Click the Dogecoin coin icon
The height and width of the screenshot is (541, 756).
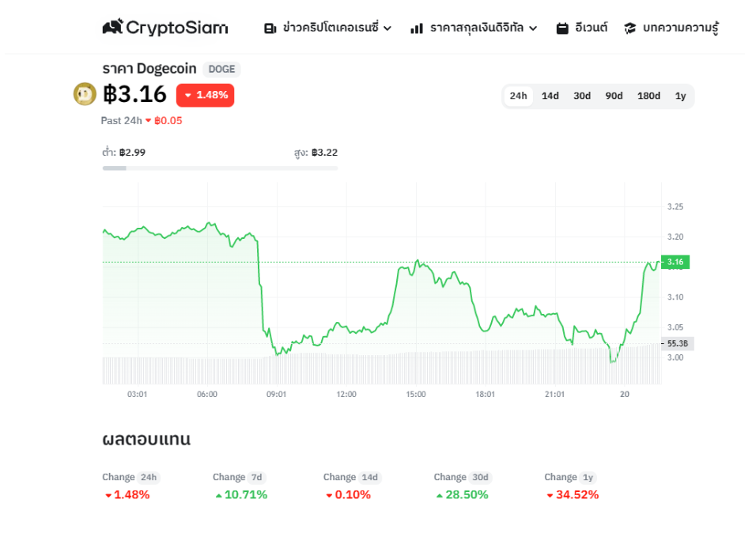(85, 94)
